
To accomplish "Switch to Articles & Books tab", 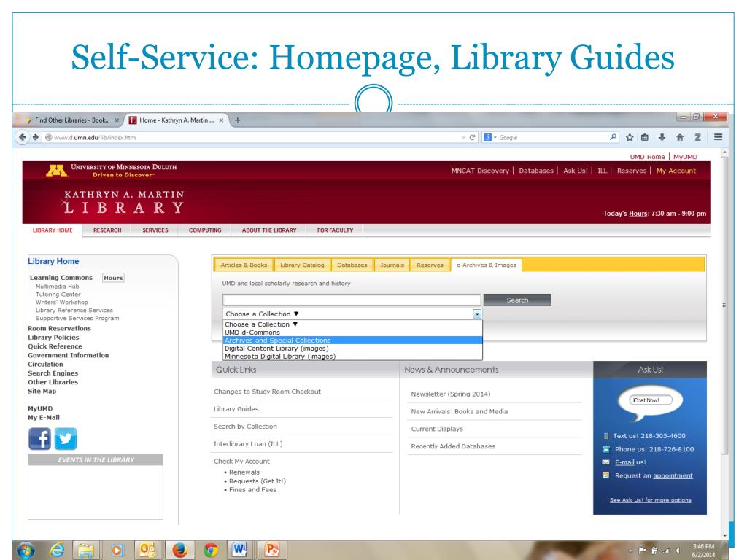I will click(244, 265).
